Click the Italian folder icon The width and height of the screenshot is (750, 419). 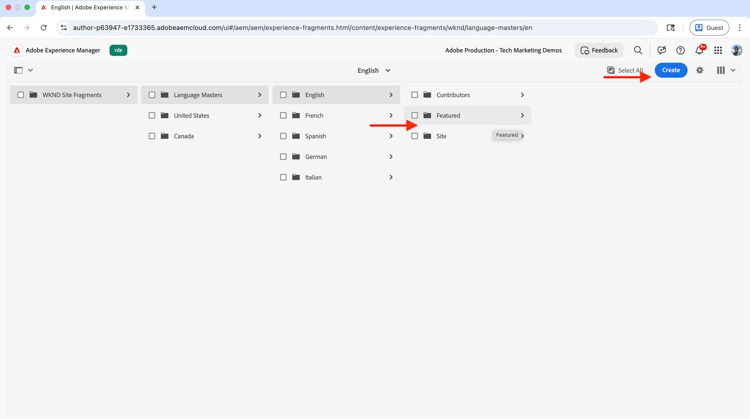pyautogui.click(x=296, y=177)
